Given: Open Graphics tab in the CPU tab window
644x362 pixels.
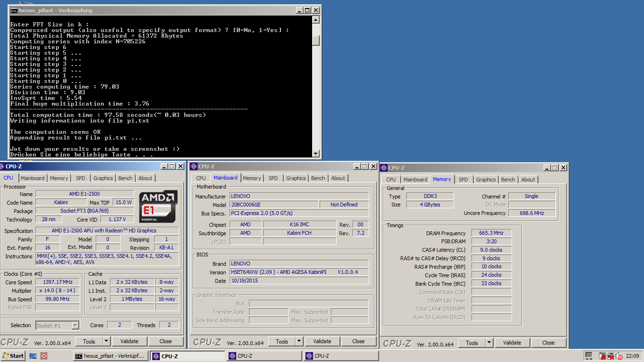Looking at the screenshot, I should tap(103, 178).
